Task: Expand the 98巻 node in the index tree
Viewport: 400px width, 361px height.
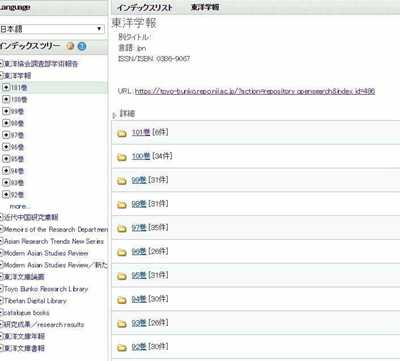Action: point(6,123)
